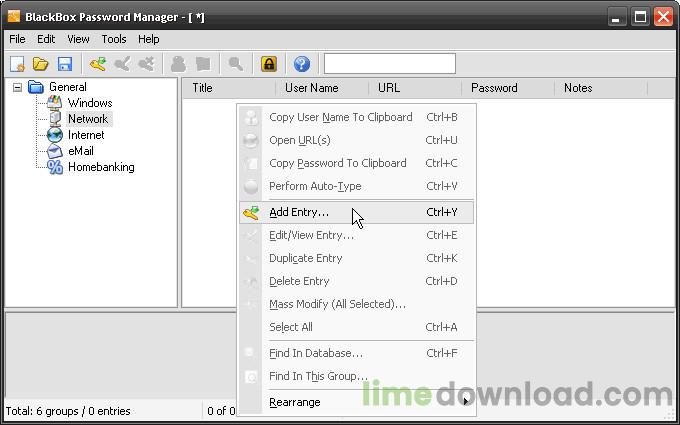Click the Add Entry key icon in the toolbar
Image resolution: width=680 pixels, height=425 pixels.
click(98, 64)
